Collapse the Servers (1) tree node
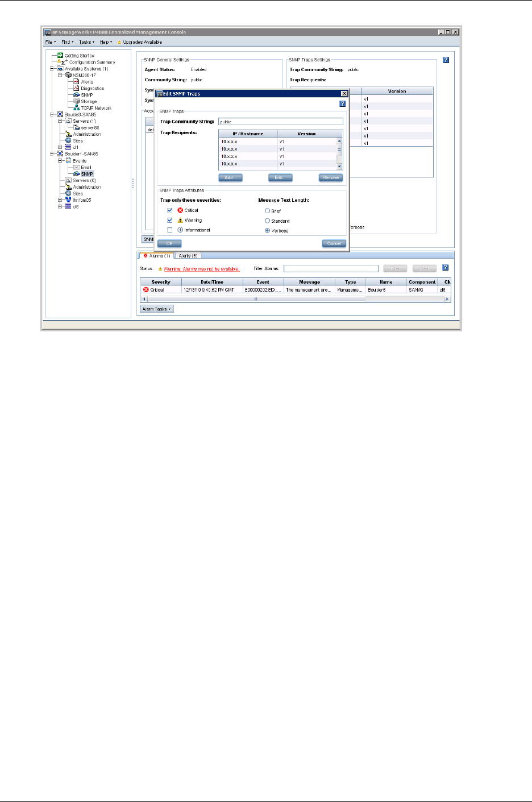 pos(60,121)
